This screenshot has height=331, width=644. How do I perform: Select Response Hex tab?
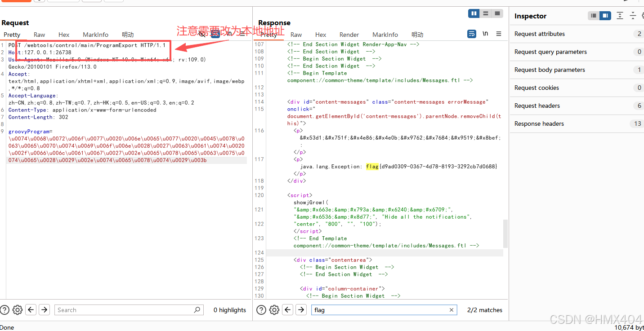pos(321,35)
